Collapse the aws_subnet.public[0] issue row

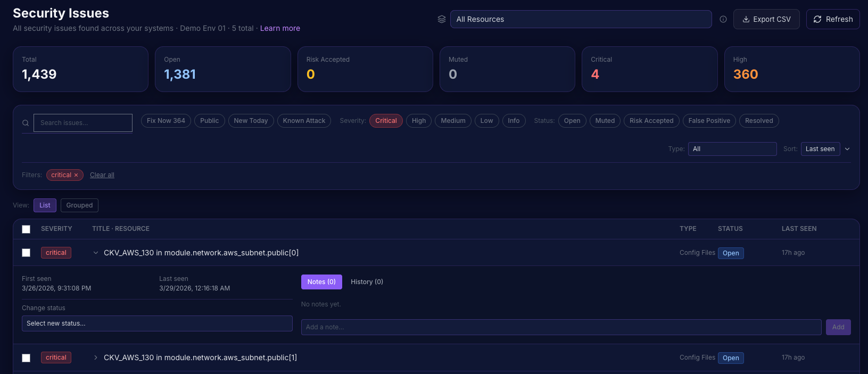(96, 253)
